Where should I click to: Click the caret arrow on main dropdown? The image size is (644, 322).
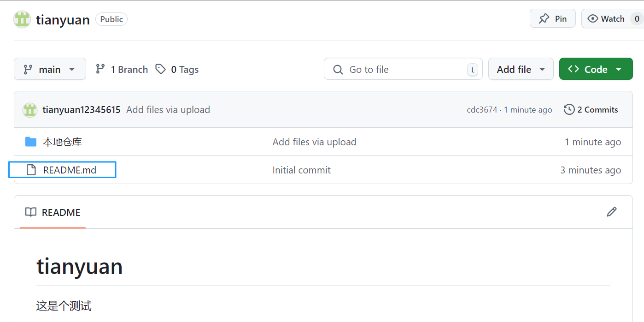pos(72,69)
